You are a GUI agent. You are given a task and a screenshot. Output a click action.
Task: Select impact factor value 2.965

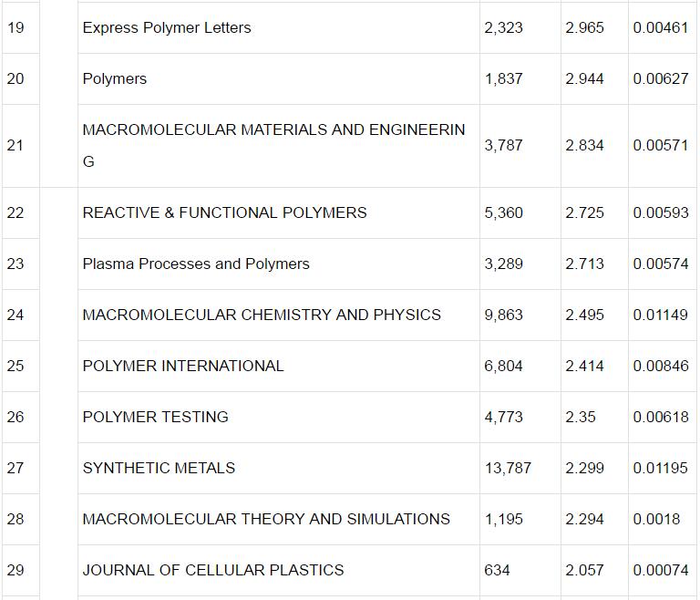click(x=584, y=27)
